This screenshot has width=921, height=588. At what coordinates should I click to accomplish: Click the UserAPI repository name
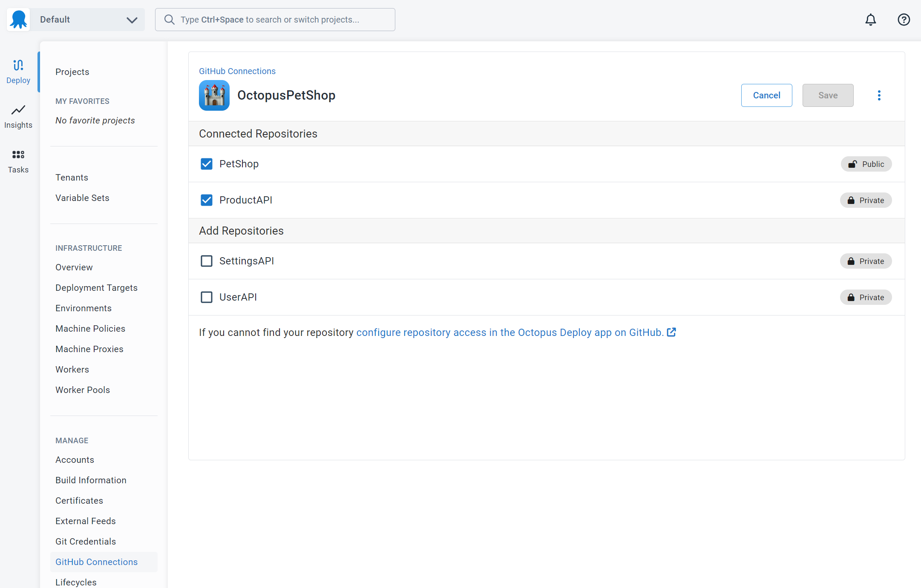coord(238,297)
